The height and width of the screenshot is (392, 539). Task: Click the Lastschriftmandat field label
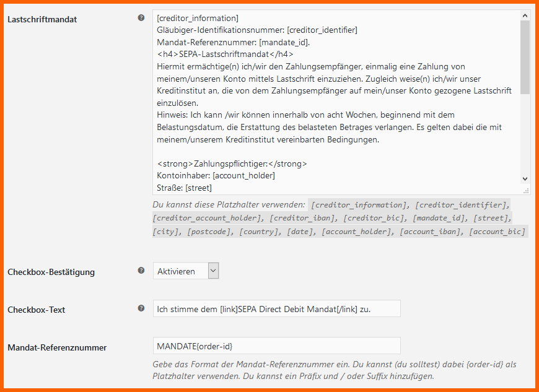[42, 20]
